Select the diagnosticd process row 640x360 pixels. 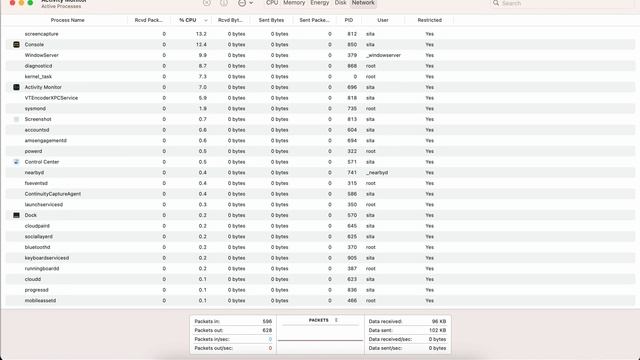pos(320,66)
